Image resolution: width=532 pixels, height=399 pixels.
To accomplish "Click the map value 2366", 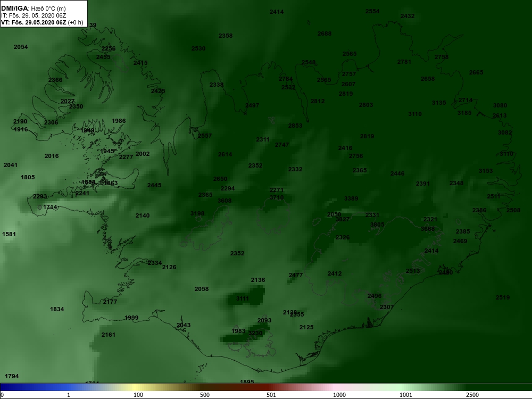I will [x=55, y=80].
